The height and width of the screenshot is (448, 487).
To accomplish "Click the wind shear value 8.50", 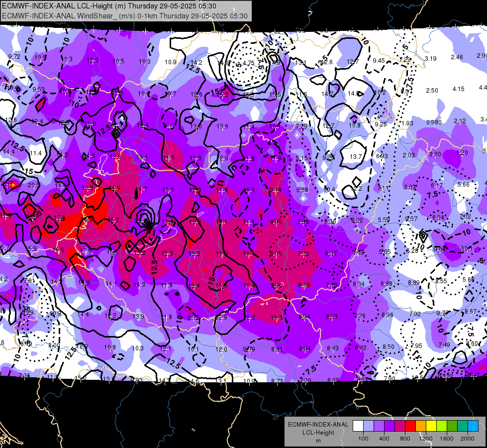I will coord(388,346).
